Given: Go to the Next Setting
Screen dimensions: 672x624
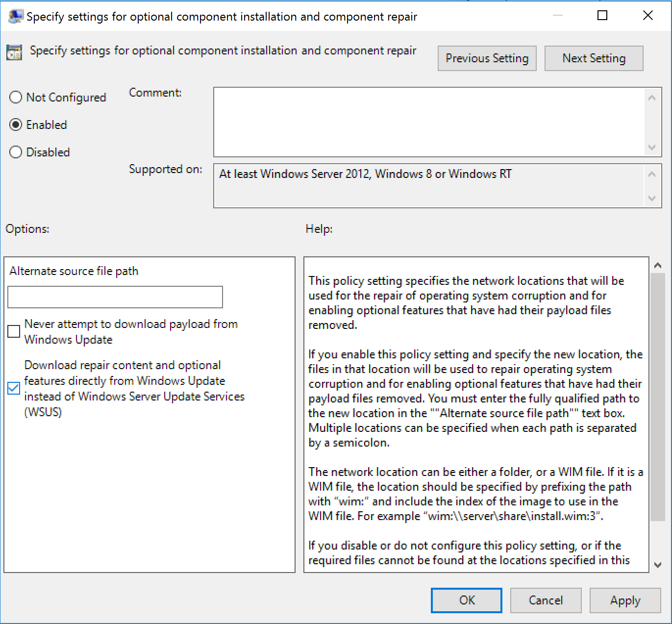Looking at the screenshot, I should (594, 58).
